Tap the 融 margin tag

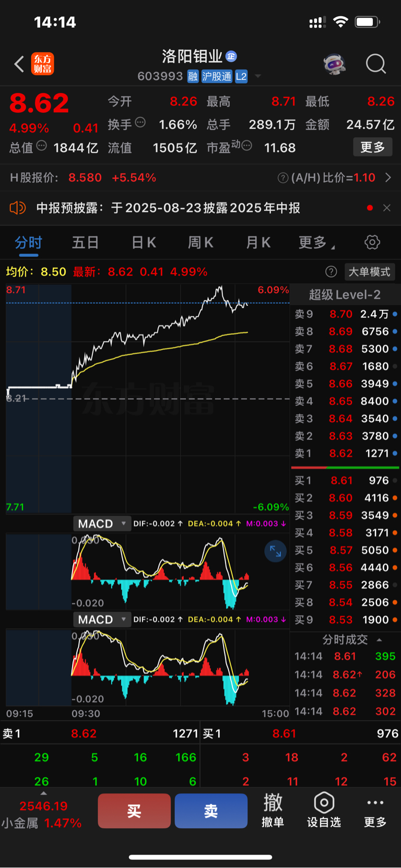(193, 77)
